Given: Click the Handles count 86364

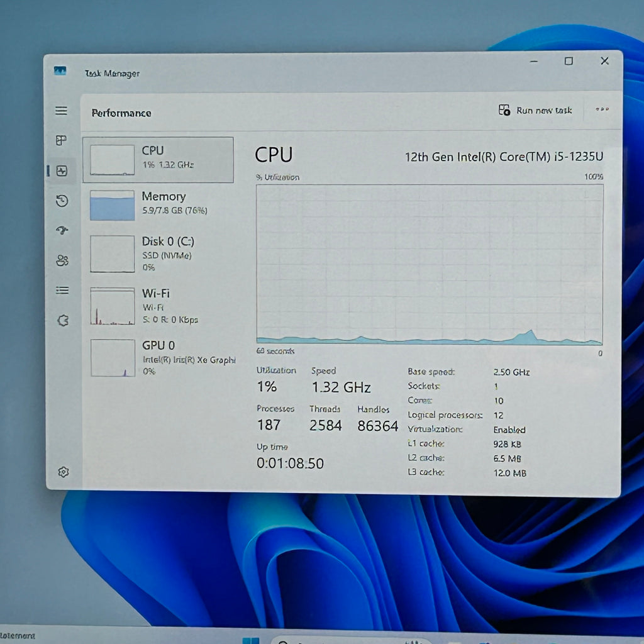Looking at the screenshot, I should click(x=378, y=426).
